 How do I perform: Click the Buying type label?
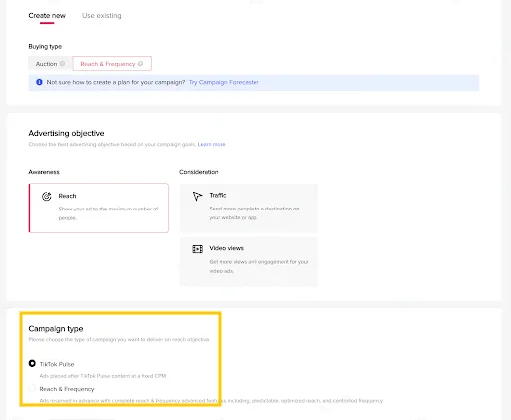point(45,46)
